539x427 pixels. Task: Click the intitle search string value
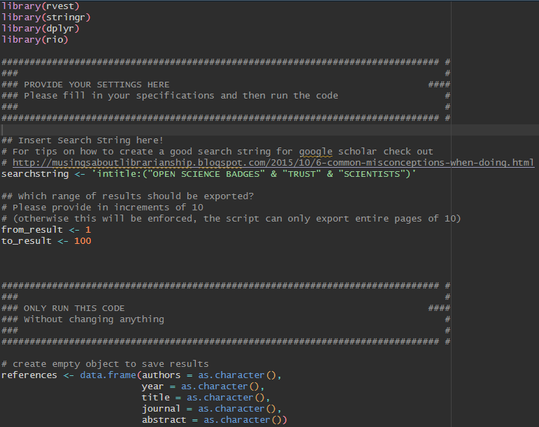tap(254, 174)
